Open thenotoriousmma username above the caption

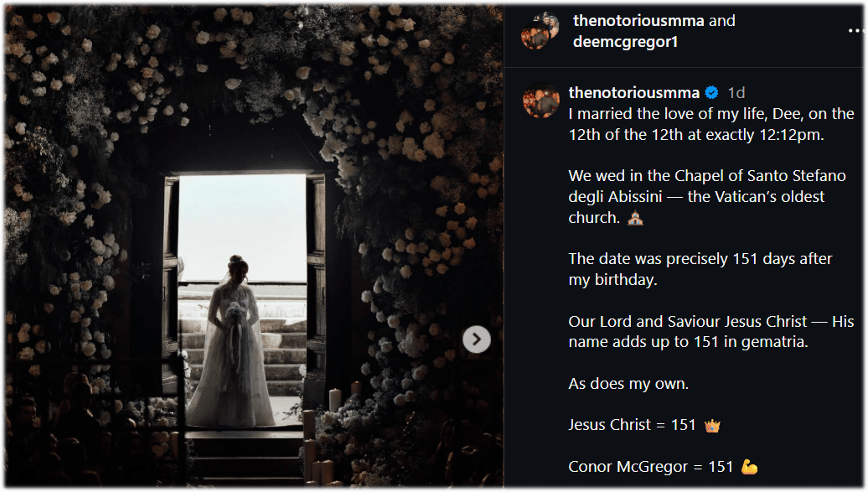tap(634, 92)
